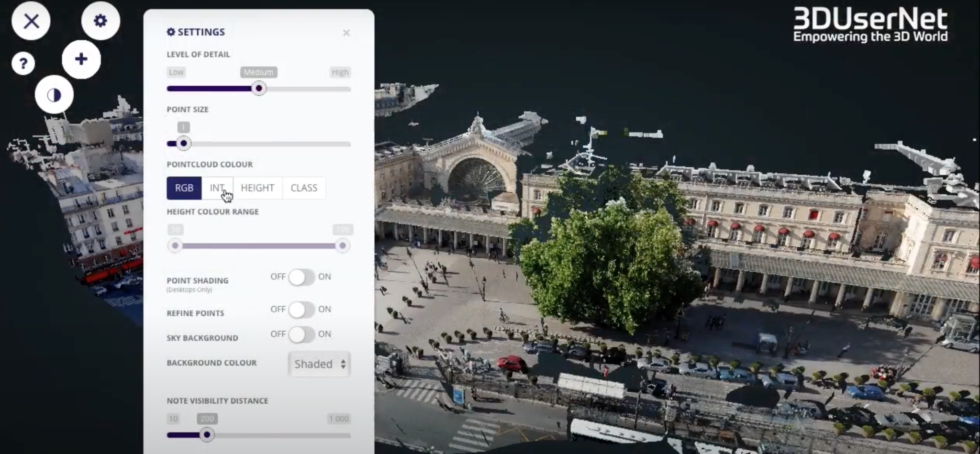Viewport: 980px width, 454px height.
Task: Select HEIGHT pointcloud colour mode
Action: [x=257, y=188]
